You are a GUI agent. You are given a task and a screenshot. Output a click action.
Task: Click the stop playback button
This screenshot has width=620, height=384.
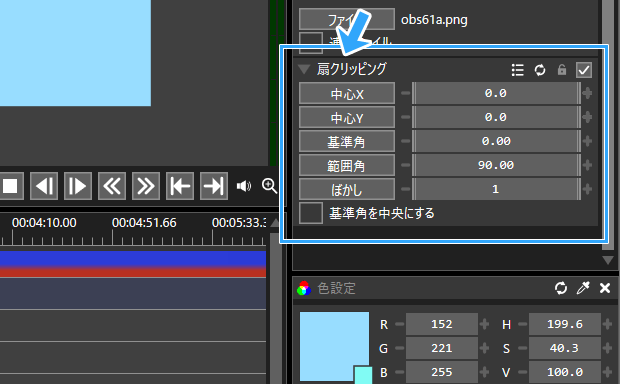tap(10, 186)
